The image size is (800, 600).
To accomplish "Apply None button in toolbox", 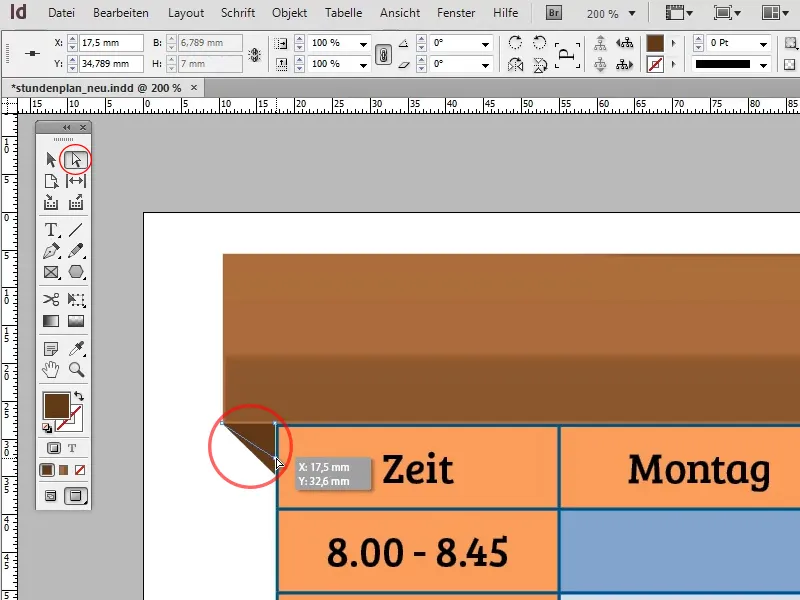I will pyautogui.click(x=80, y=470).
